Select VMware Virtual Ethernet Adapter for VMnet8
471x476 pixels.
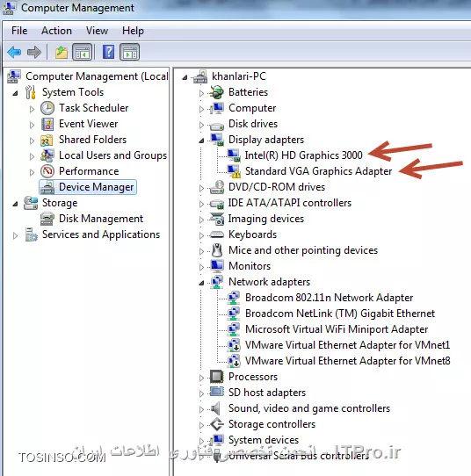[x=348, y=361]
